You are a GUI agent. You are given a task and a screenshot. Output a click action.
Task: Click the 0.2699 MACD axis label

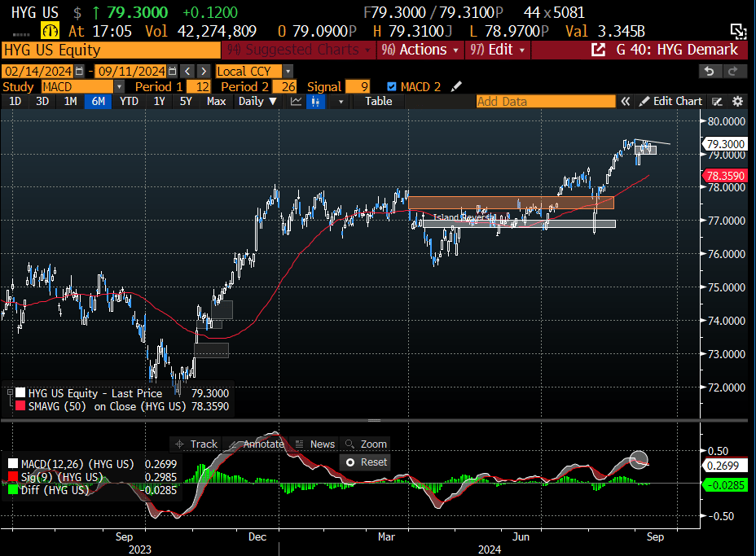point(725,466)
